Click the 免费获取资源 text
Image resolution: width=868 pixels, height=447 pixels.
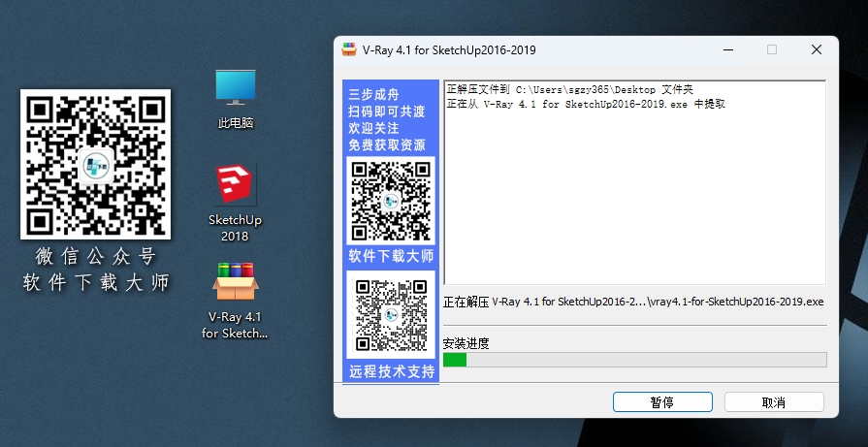[387, 144]
